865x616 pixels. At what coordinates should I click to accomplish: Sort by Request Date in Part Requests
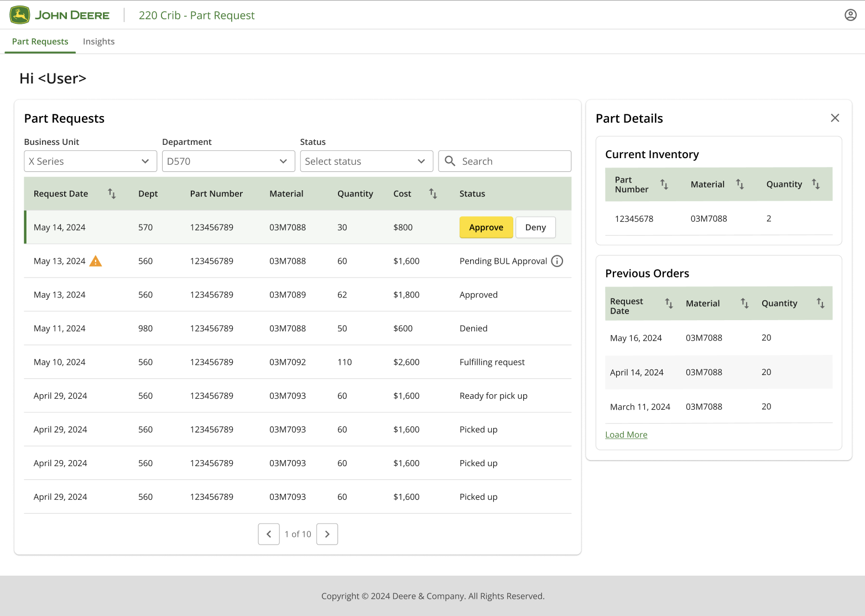pyautogui.click(x=112, y=194)
